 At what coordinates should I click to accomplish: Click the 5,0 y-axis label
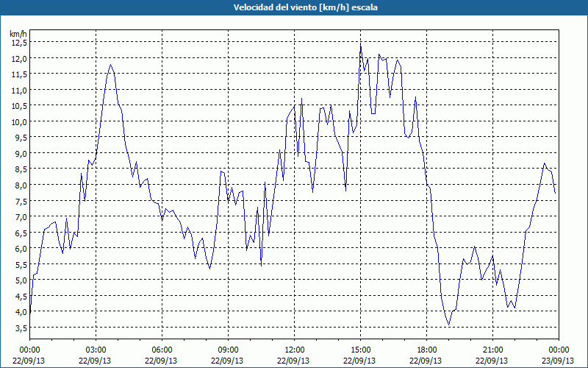click(x=21, y=280)
